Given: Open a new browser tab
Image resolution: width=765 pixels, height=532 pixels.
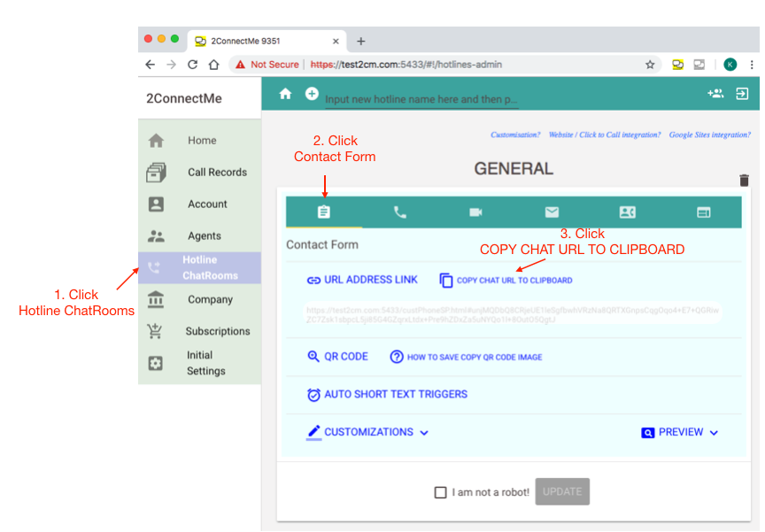Looking at the screenshot, I should pos(360,42).
